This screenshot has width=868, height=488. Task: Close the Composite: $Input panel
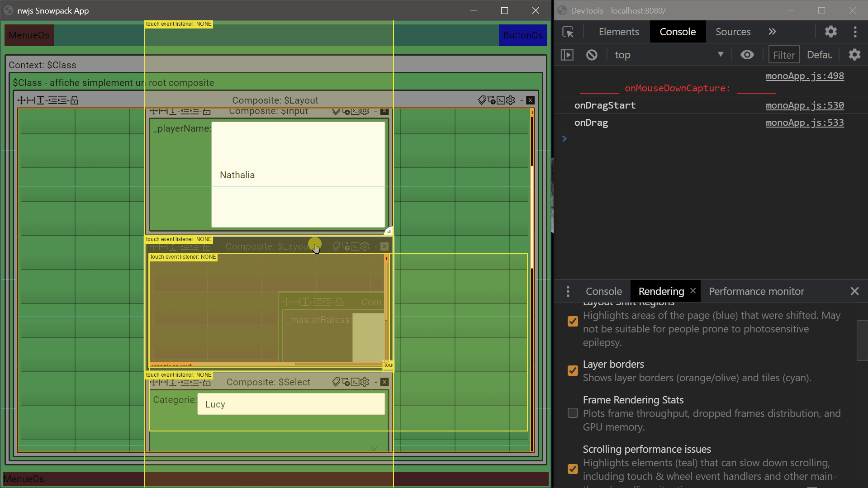[384, 111]
